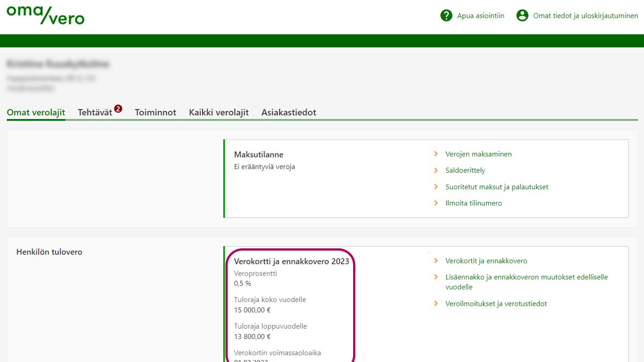
Task: Click the chevron beside Suoritetut maksut ja palautukset
Action: (x=436, y=187)
